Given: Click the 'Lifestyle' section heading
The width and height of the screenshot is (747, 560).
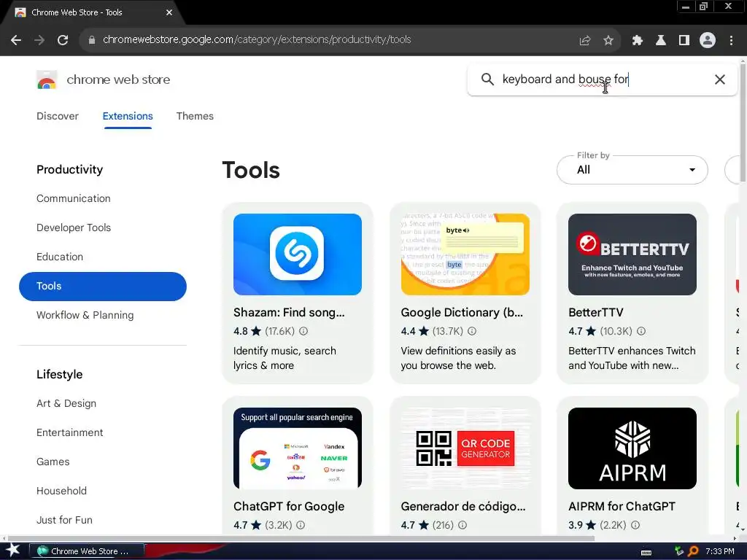Looking at the screenshot, I should (60, 374).
